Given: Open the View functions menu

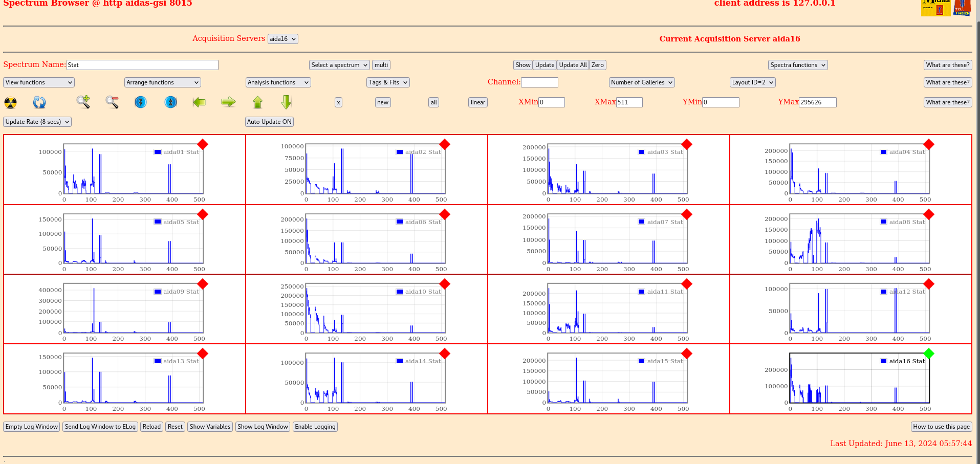Looking at the screenshot, I should (39, 82).
